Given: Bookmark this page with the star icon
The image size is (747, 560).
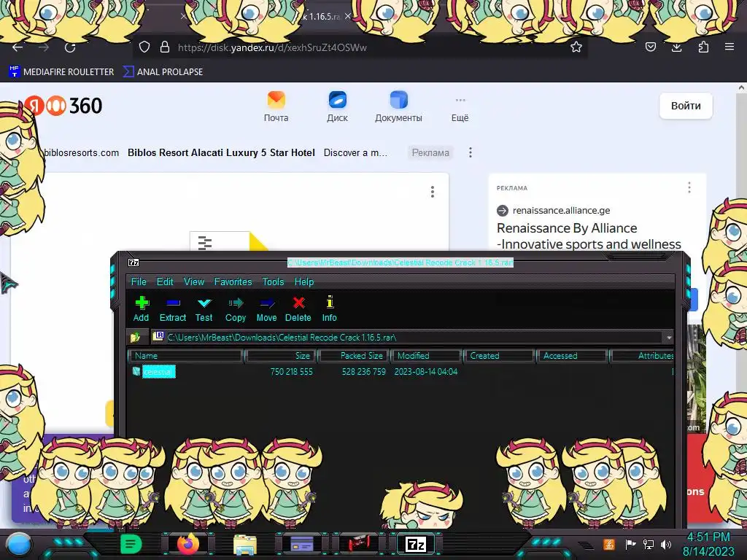Looking at the screenshot, I should point(576,47).
